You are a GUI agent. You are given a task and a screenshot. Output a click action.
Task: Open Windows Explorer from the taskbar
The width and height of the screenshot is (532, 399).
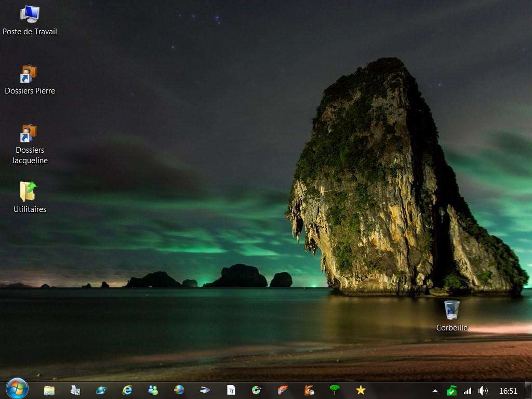tap(49, 390)
